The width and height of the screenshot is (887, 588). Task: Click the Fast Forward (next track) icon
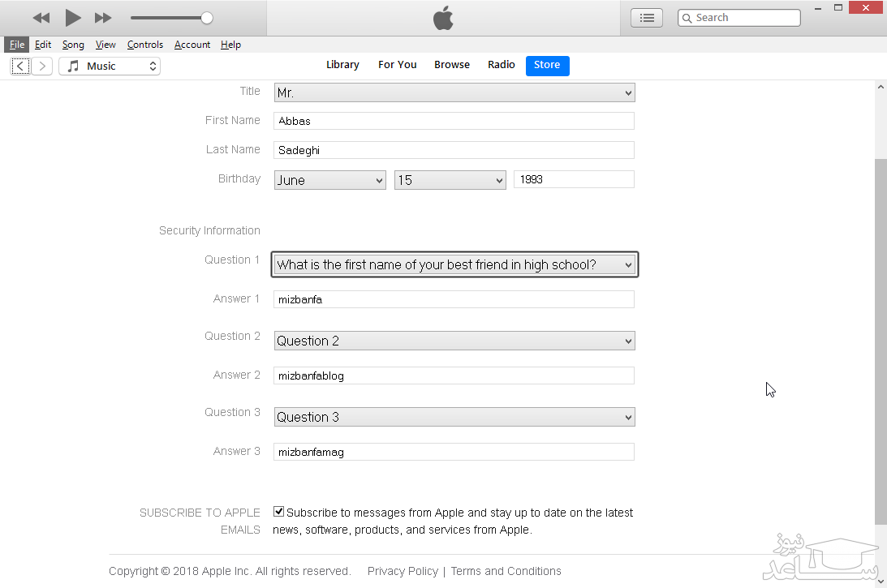103,18
